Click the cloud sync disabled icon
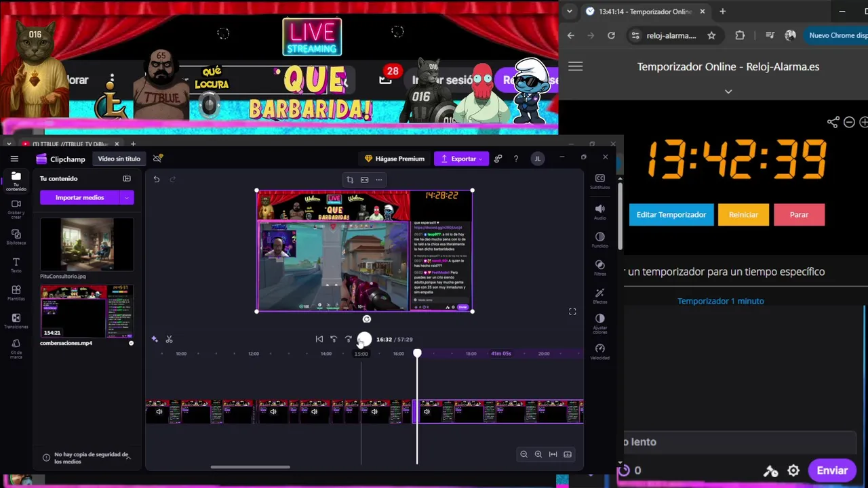 coord(157,159)
